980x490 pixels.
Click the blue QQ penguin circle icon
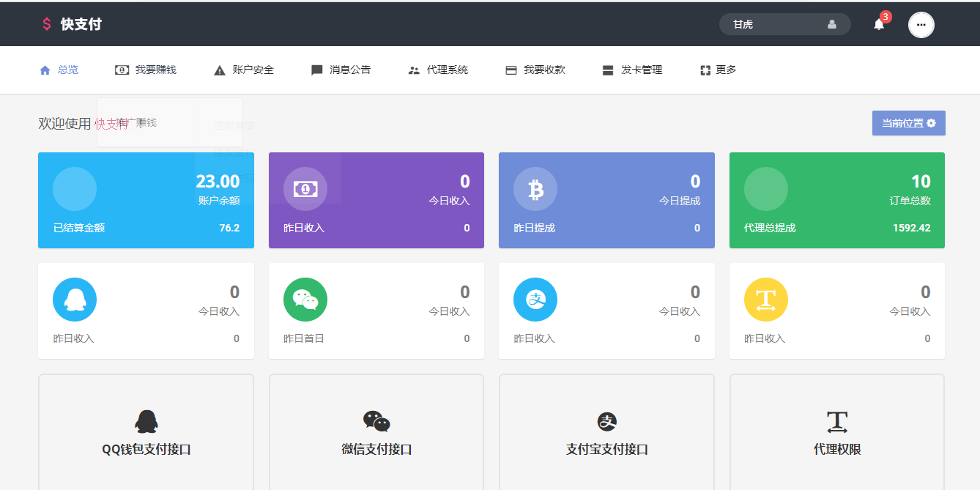pyautogui.click(x=75, y=300)
